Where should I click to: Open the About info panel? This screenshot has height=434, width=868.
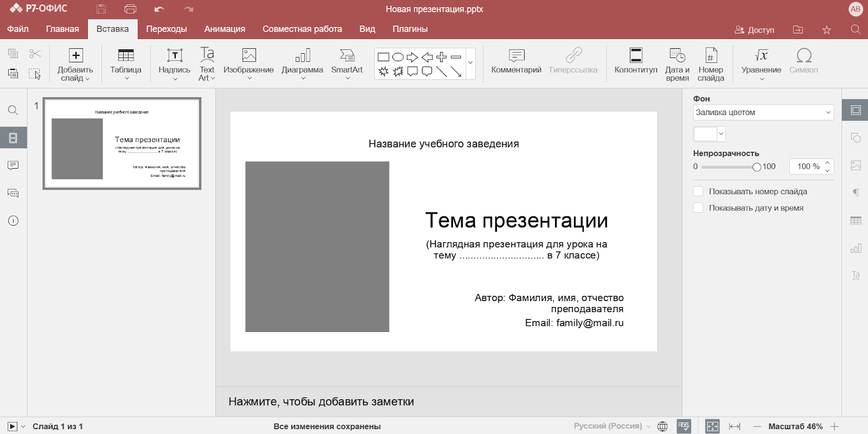13,221
